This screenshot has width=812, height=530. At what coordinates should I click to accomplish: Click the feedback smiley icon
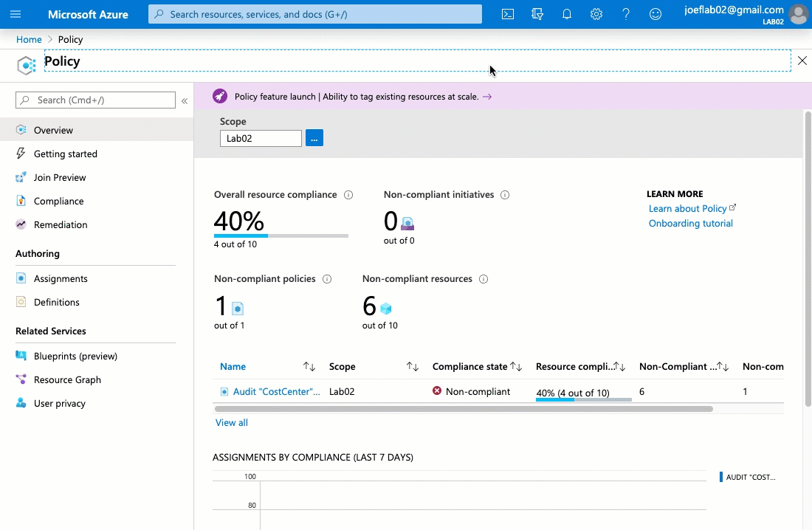coord(656,14)
